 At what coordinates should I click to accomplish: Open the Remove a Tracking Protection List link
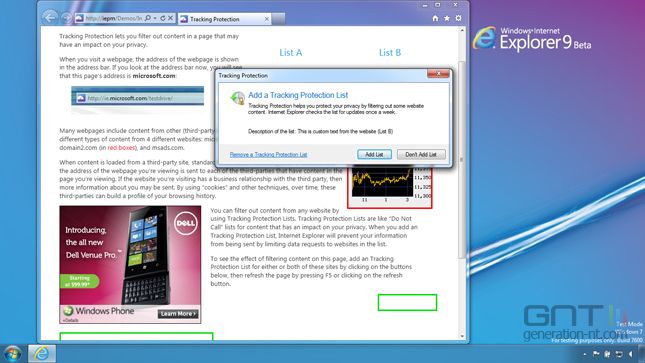tap(268, 155)
